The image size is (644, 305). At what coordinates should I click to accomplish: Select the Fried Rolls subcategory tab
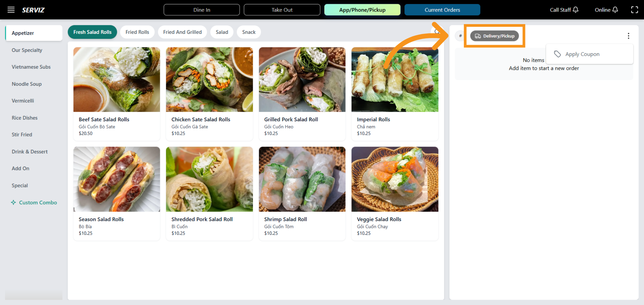click(x=137, y=32)
